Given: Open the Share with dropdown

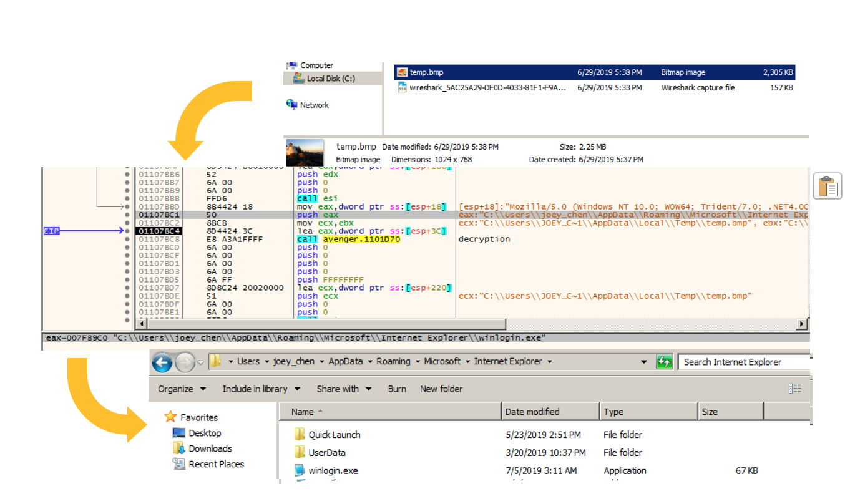Looking at the screenshot, I should click(343, 389).
